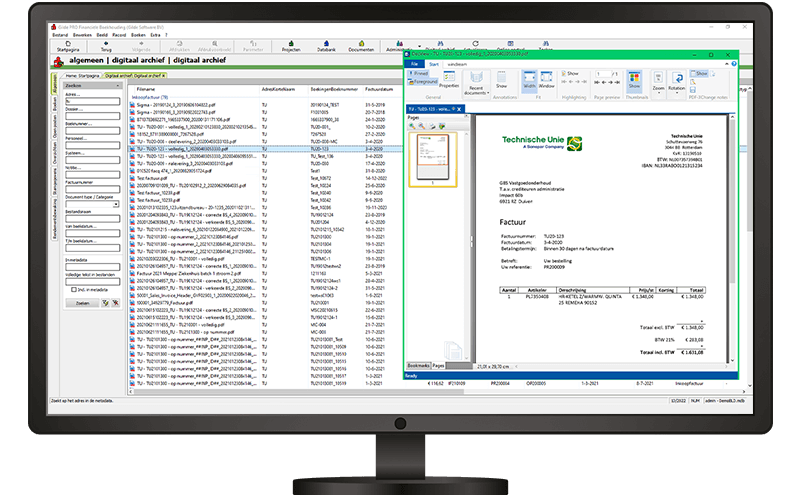The image size is (800, 500).
Task: Open the Projecten module icon
Action: [291, 46]
